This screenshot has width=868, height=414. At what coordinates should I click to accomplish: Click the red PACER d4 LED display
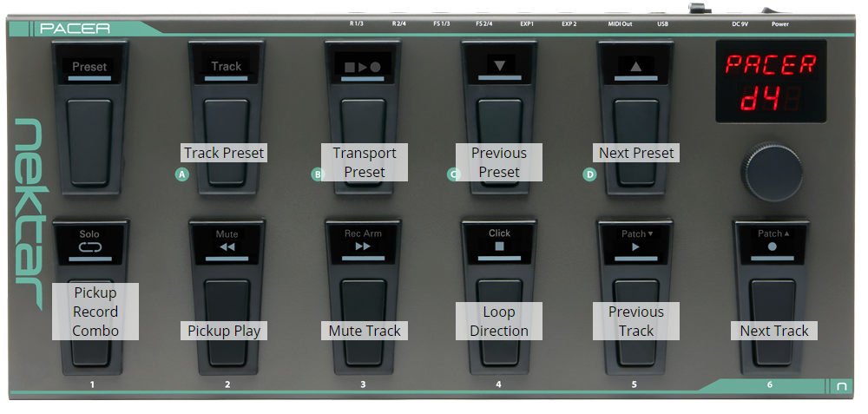770,81
